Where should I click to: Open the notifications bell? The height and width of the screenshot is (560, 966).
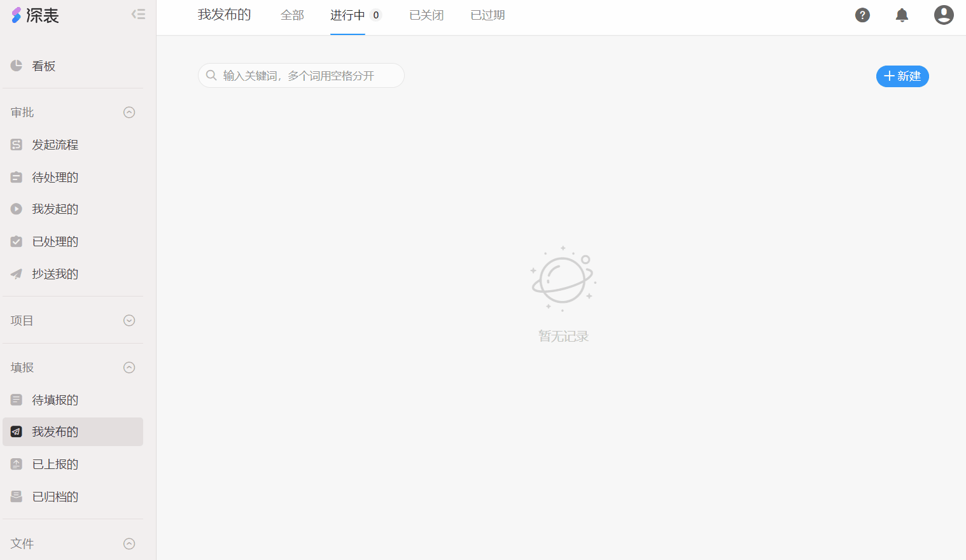tap(902, 15)
